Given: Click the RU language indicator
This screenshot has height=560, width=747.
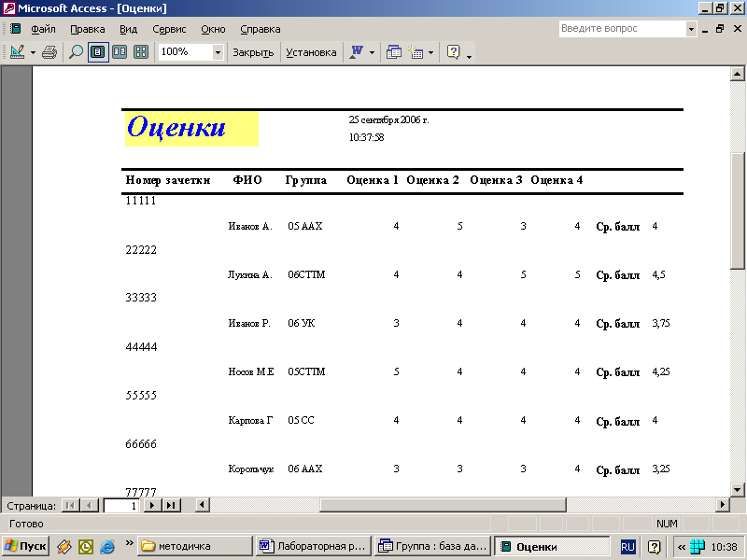Looking at the screenshot, I should [x=627, y=547].
